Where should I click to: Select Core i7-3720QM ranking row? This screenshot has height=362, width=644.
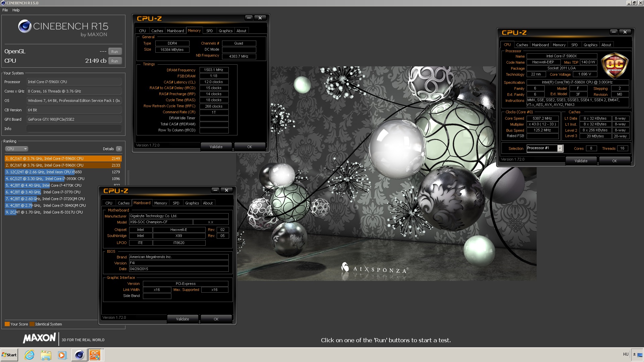pos(51,199)
